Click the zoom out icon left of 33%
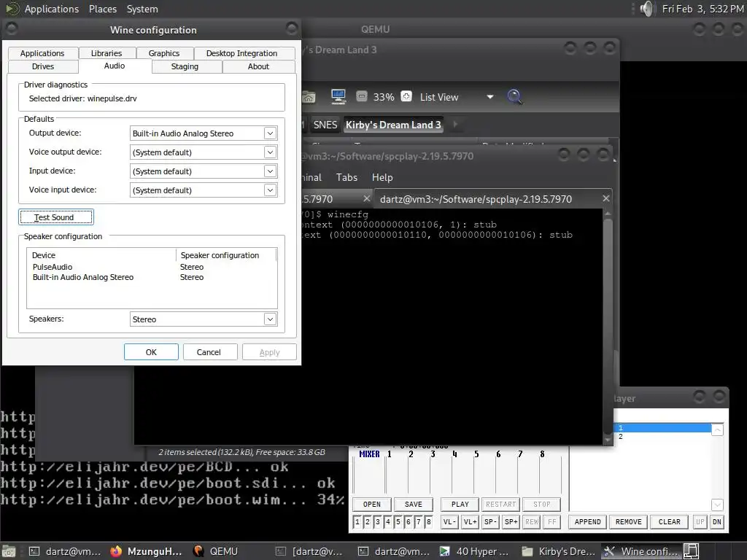747x560 pixels. tap(362, 97)
